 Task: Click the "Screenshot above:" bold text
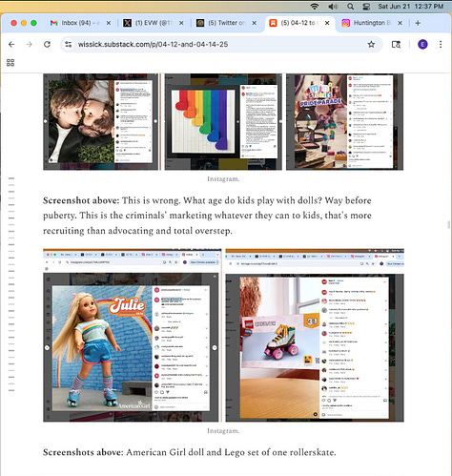pyautogui.click(x=81, y=200)
